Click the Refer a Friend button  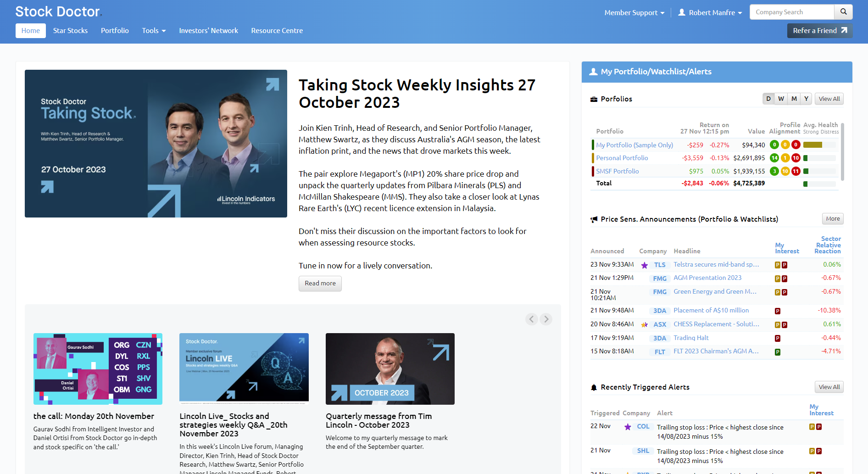pyautogui.click(x=820, y=31)
